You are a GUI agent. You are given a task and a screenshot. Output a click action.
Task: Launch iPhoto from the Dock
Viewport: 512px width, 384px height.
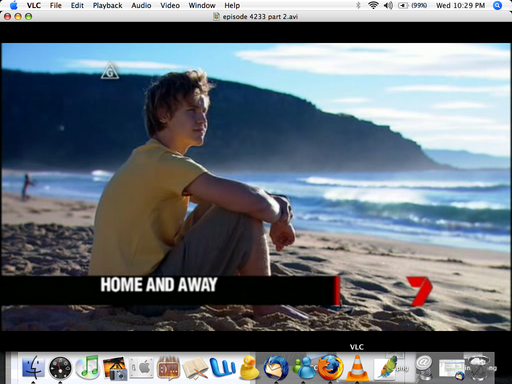click(x=115, y=368)
